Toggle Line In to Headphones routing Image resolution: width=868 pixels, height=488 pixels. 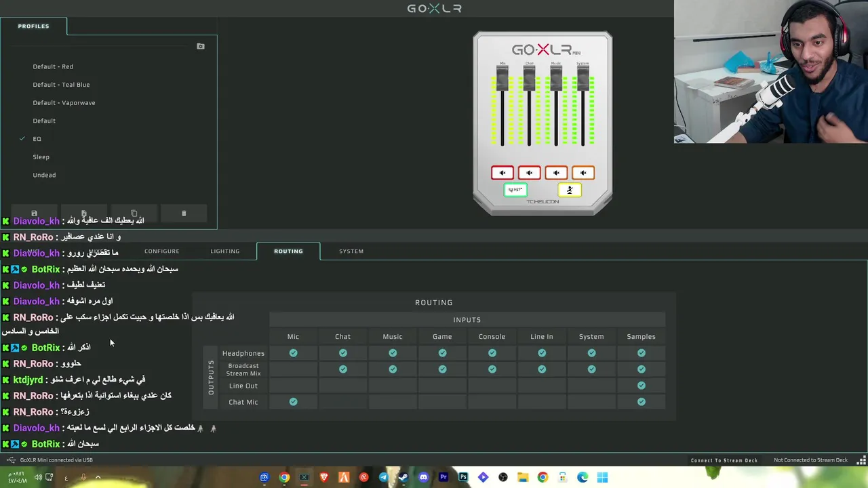(x=542, y=353)
